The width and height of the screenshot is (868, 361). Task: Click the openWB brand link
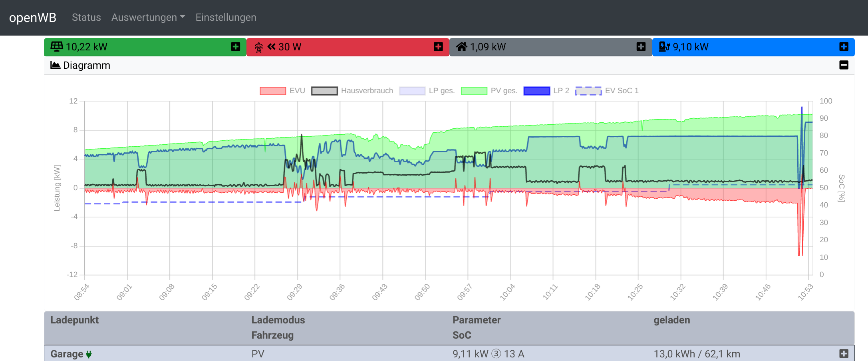(x=33, y=18)
